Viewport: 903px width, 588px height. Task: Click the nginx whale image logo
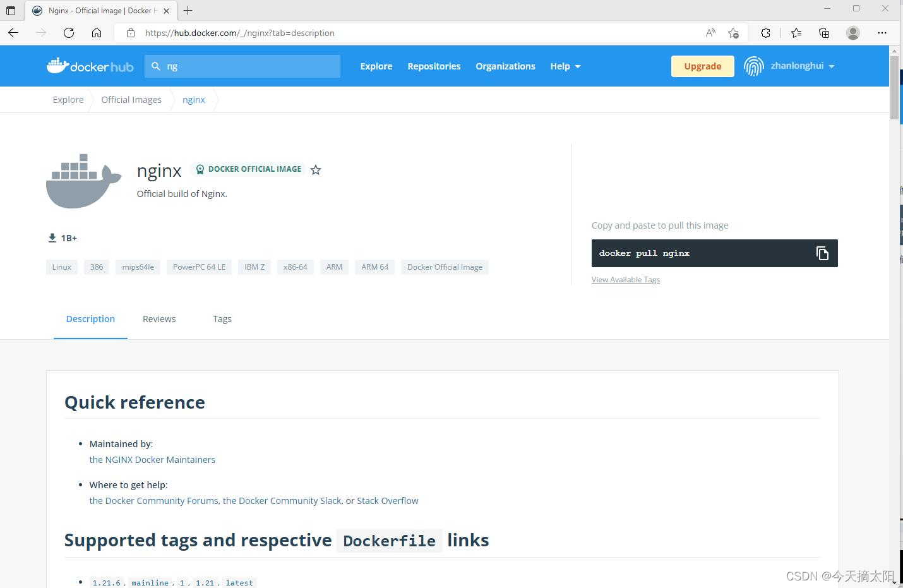coord(83,181)
